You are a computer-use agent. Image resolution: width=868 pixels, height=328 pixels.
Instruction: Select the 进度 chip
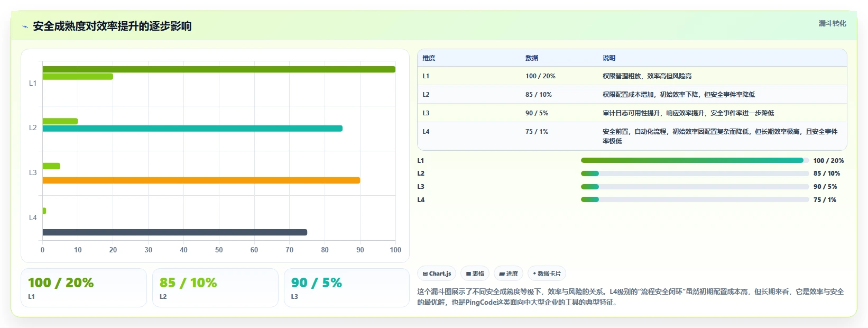click(x=509, y=274)
